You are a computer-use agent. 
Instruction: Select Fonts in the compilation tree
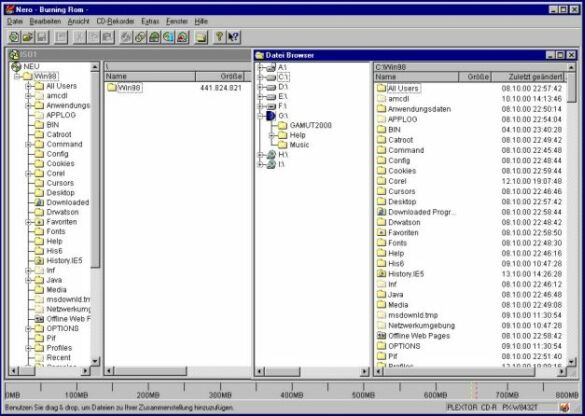(x=50, y=231)
